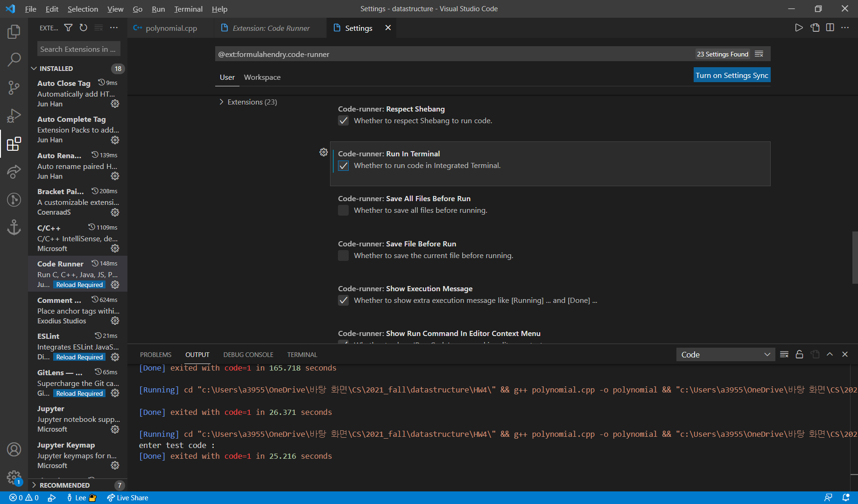Viewport: 858px width, 504px height.
Task: Select the Jupyter Keymap extension entry
Action: click(77, 455)
